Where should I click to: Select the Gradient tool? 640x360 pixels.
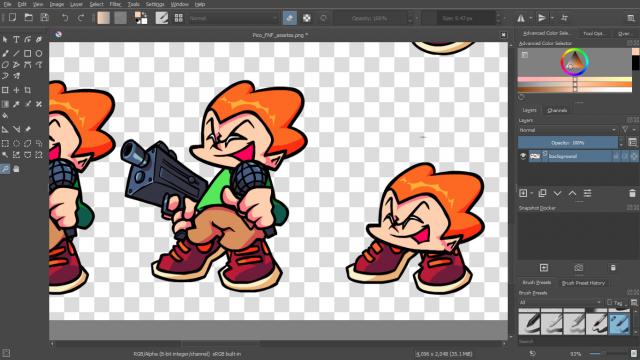tap(5, 104)
